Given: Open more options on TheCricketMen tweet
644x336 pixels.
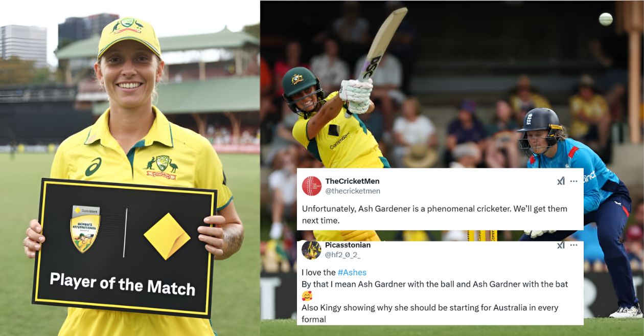Looking at the screenshot, I should point(574,181).
